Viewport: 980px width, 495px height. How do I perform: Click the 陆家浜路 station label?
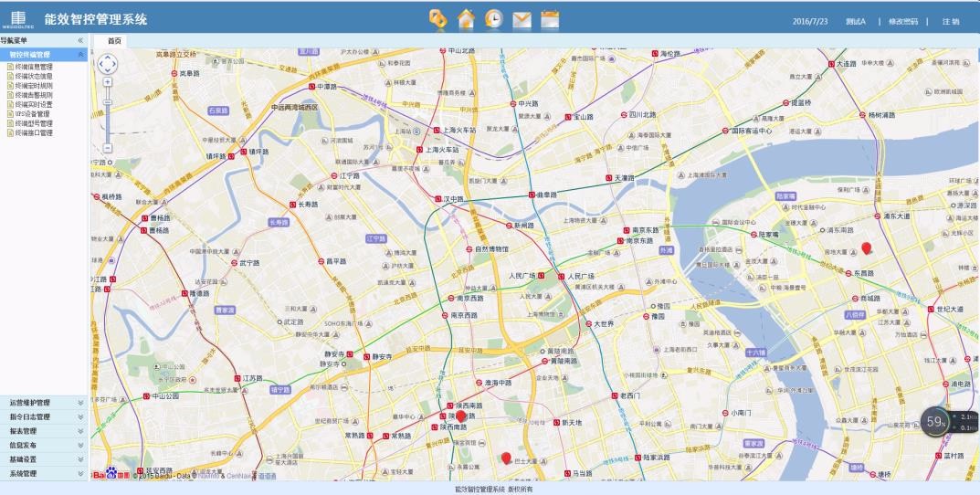point(657,458)
